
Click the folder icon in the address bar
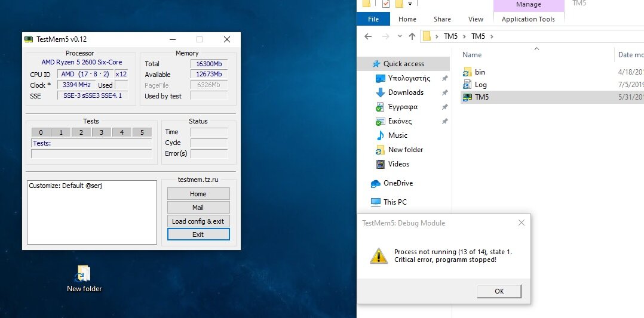(x=427, y=36)
